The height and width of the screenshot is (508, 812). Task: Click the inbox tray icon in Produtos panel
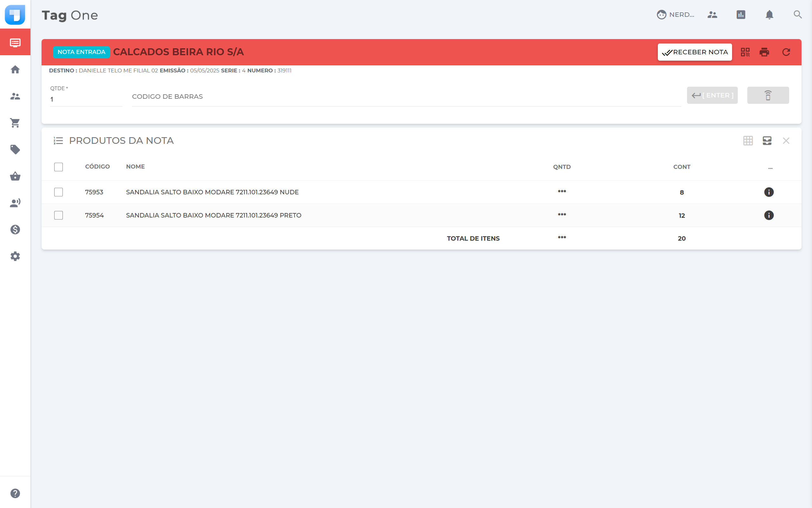point(767,140)
